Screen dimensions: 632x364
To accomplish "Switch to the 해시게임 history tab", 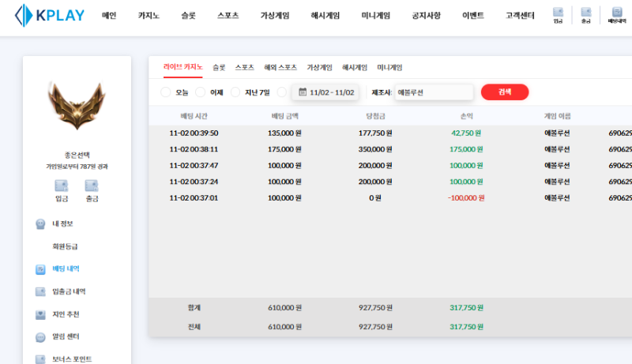I will [355, 67].
